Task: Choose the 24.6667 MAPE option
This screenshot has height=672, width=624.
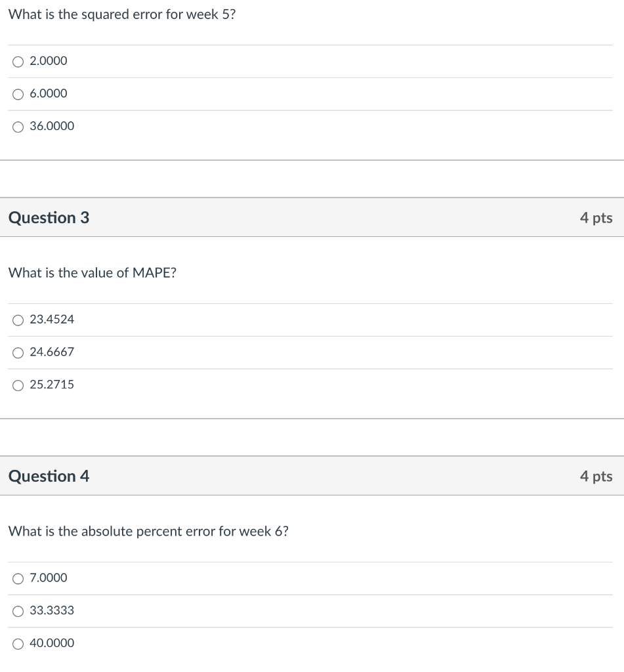Action: coord(18,352)
